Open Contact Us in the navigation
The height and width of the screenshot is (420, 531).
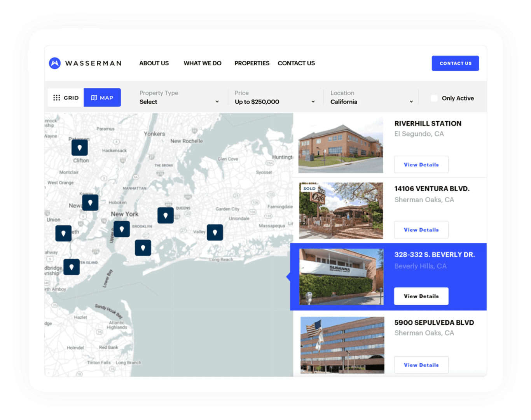pyautogui.click(x=296, y=63)
